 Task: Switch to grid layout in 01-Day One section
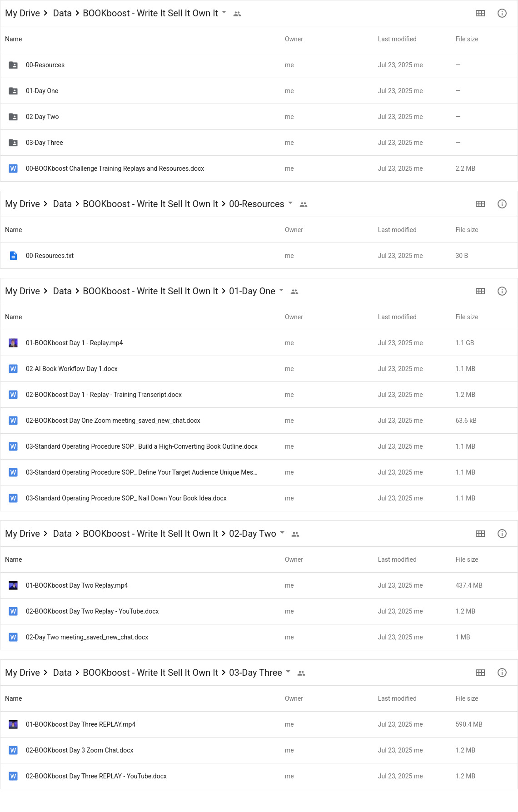480,291
